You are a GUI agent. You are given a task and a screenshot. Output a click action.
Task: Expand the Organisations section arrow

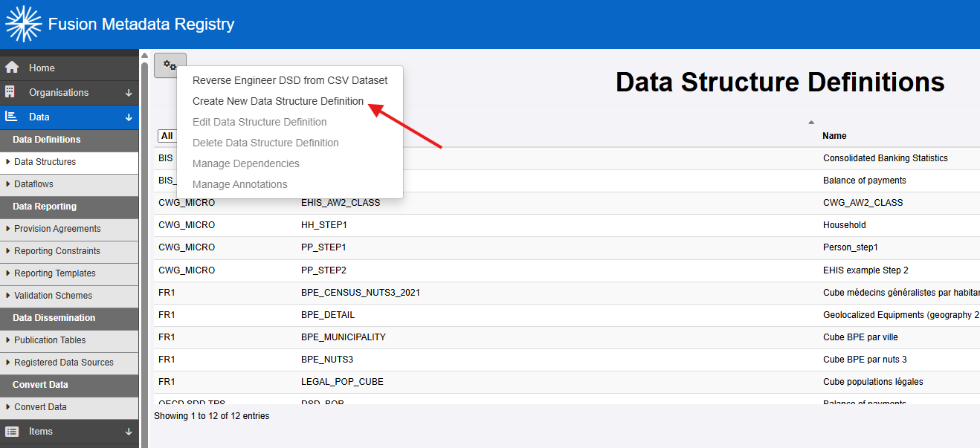click(129, 93)
